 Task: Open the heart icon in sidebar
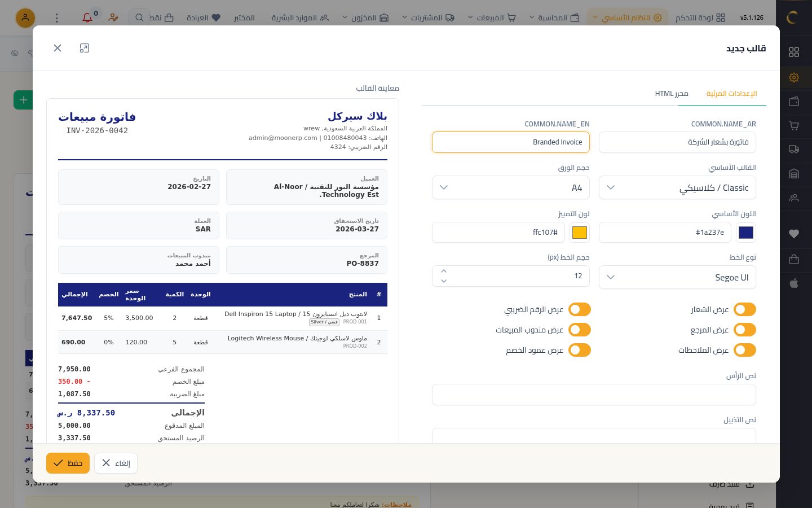tap(794, 234)
